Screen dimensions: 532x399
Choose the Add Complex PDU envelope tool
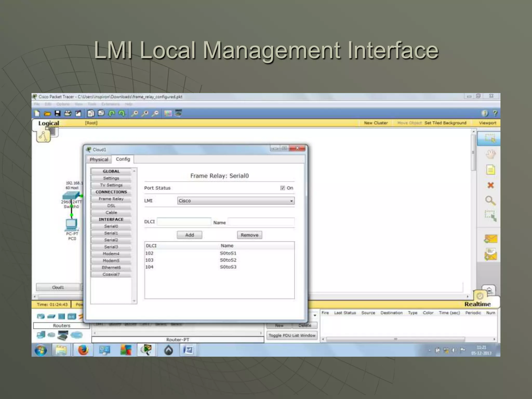490,254
